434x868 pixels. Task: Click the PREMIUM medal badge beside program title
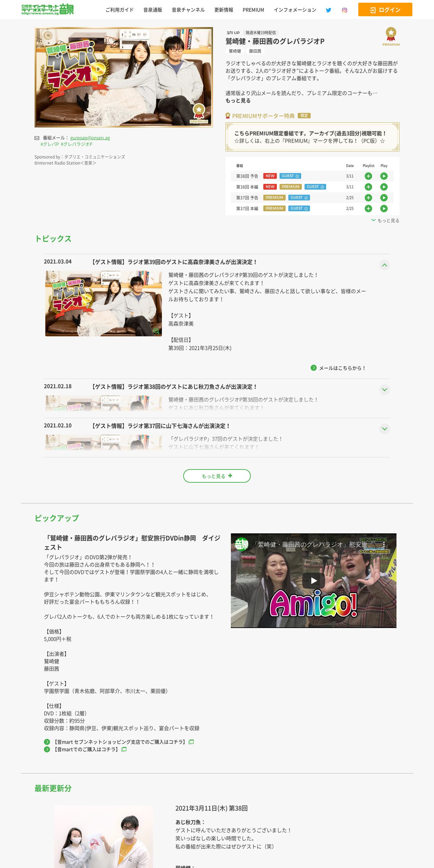click(391, 37)
